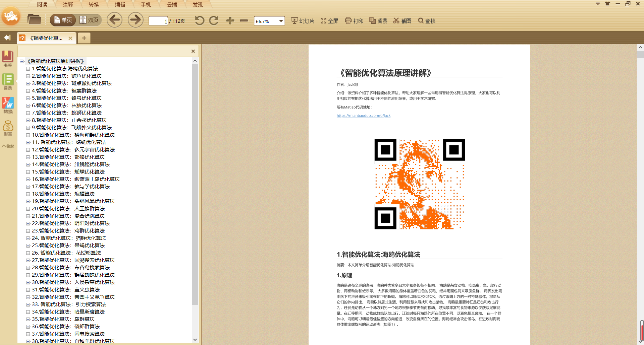
Task: Go to the next page arrow
Action: click(x=136, y=20)
